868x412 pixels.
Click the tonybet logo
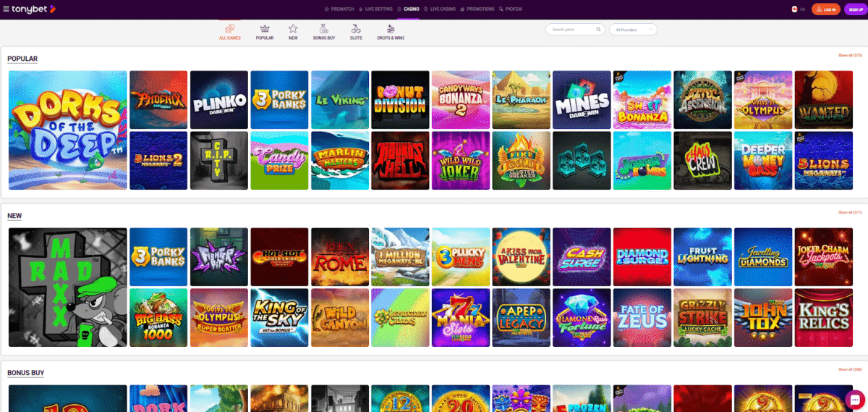[35, 9]
